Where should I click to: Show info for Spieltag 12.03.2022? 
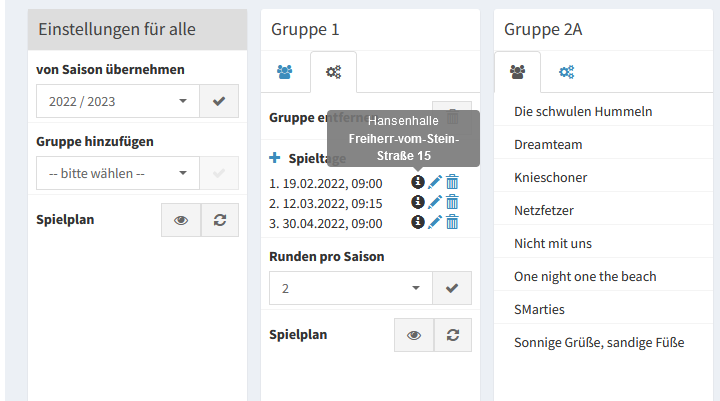tap(417, 202)
